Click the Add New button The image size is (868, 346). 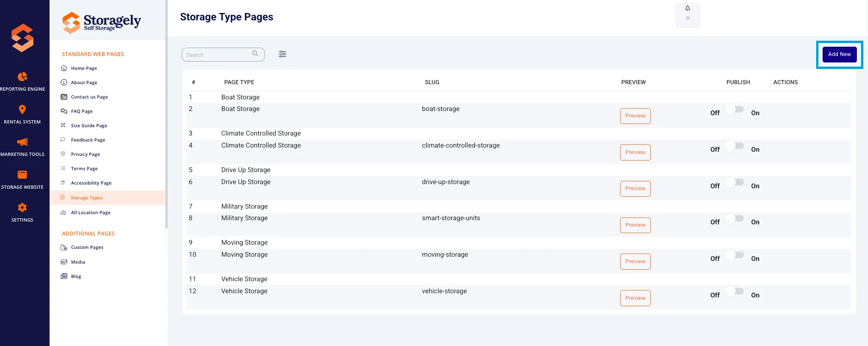click(839, 54)
